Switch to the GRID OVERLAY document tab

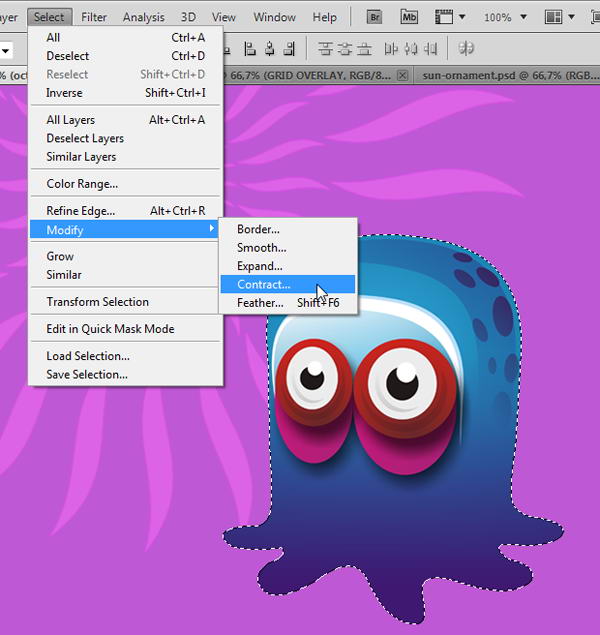pos(310,76)
